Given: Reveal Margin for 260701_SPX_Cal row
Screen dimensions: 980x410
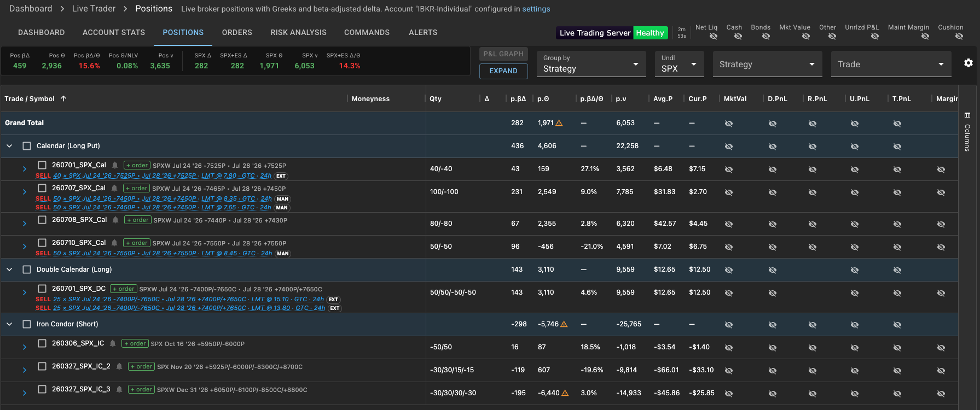Looking at the screenshot, I should [941, 169].
